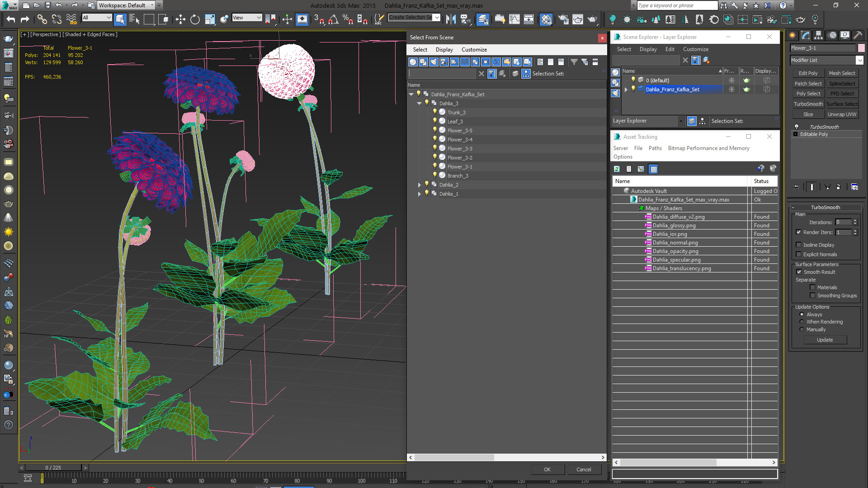Viewport: 868px width, 488px height.
Task: Click the Unwrap UVW modifier button
Action: (x=842, y=114)
